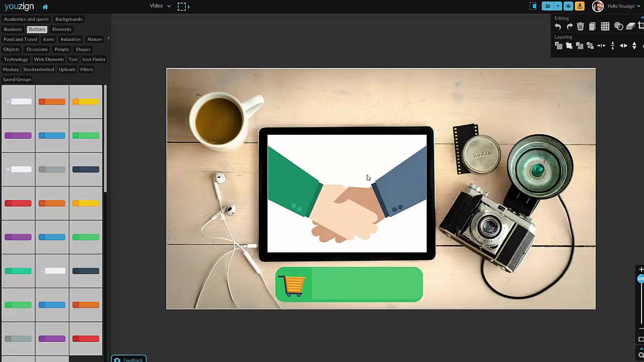Viewport: 644px width, 362px height.
Task: Undo the last edit
Action: [558, 27]
